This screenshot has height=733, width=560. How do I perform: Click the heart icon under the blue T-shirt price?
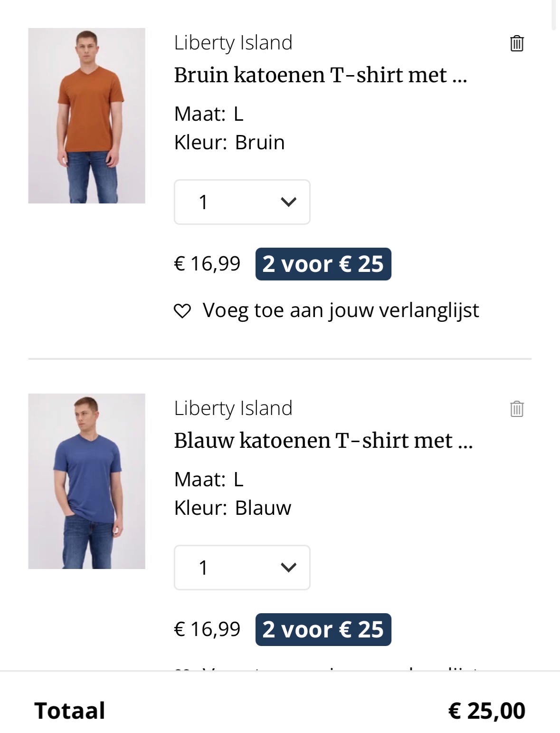click(x=184, y=671)
